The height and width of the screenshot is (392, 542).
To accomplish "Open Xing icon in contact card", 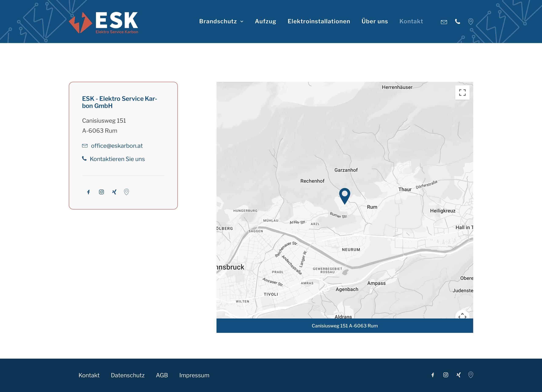I will (114, 192).
